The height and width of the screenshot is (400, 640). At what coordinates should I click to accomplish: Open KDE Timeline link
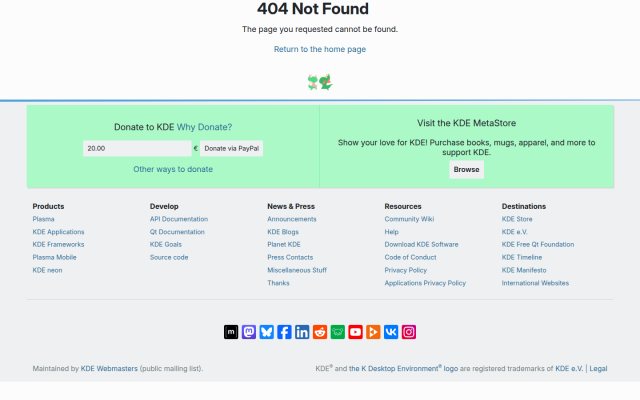click(522, 257)
